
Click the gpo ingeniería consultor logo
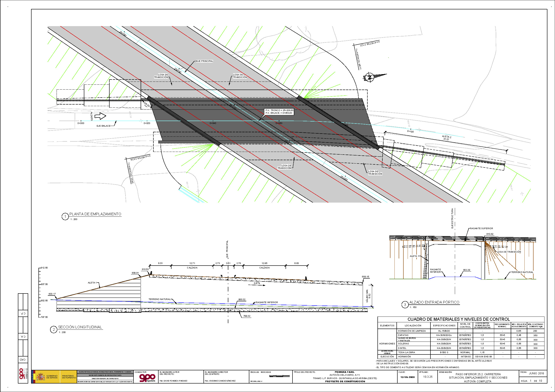[147, 377]
